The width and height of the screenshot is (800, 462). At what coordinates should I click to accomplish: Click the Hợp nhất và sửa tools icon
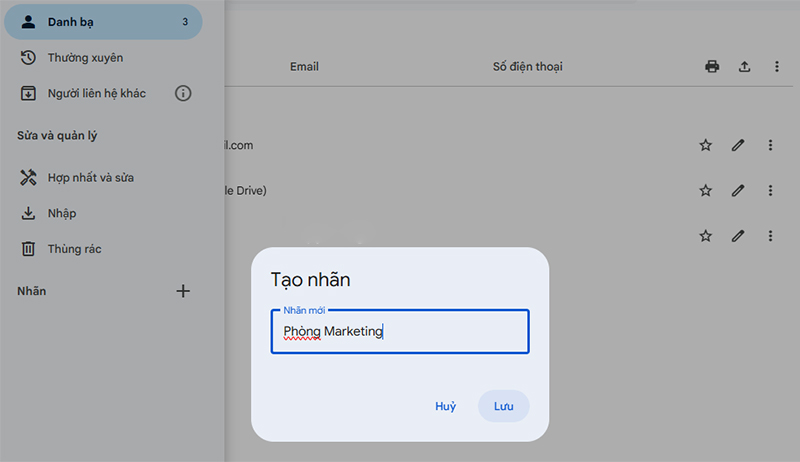[28, 177]
